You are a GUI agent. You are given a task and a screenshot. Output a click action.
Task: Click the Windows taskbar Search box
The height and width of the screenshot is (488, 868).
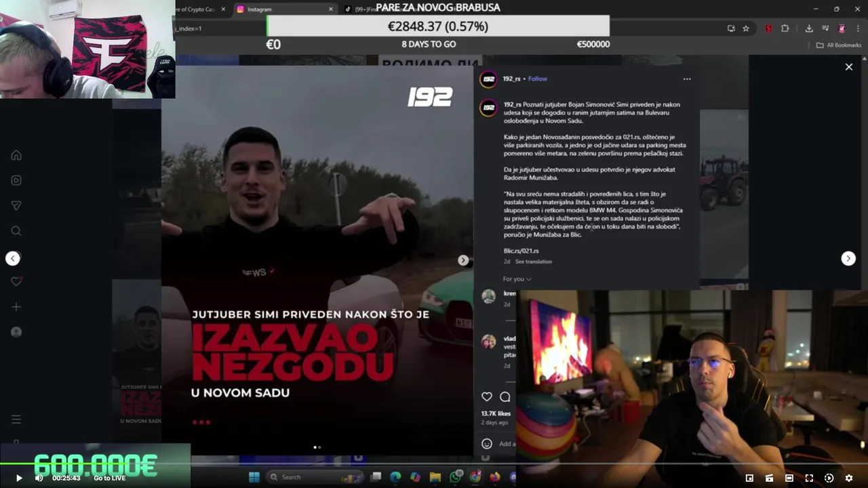[x=314, y=477]
